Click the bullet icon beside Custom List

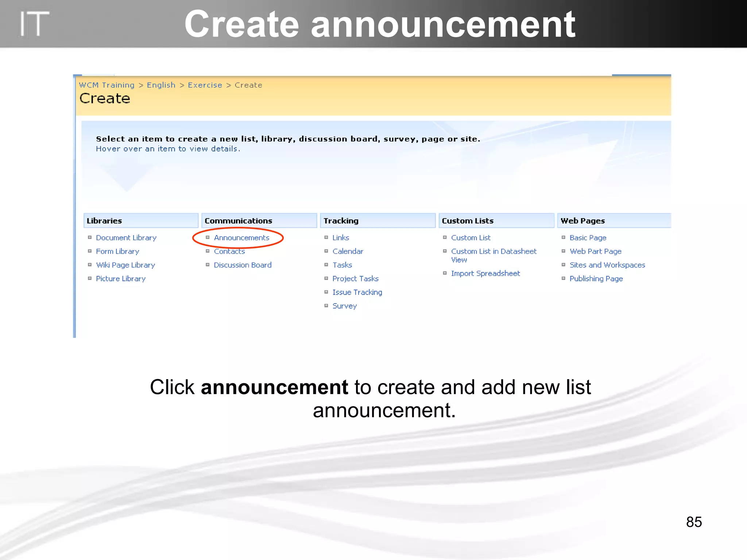tap(445, 237)
